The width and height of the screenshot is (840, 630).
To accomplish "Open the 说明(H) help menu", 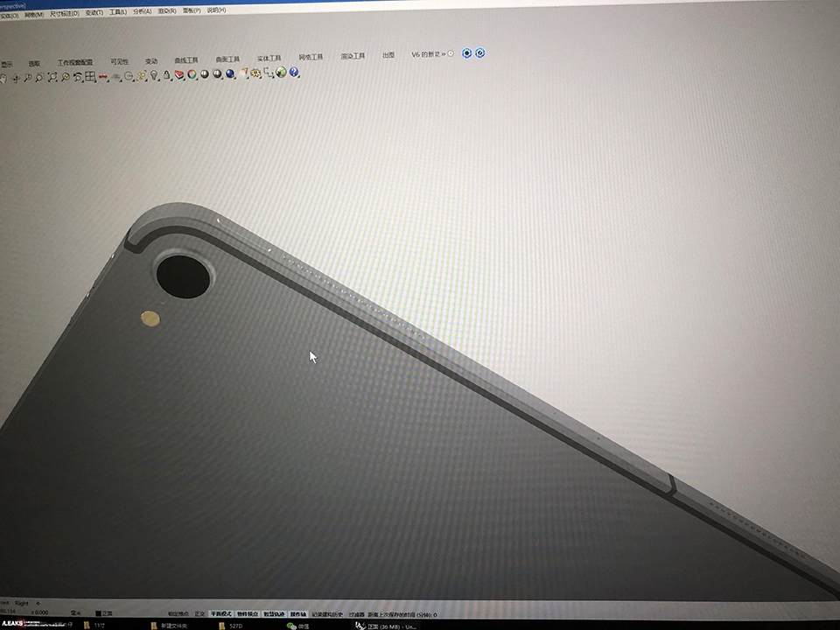I will coord(216,10).
